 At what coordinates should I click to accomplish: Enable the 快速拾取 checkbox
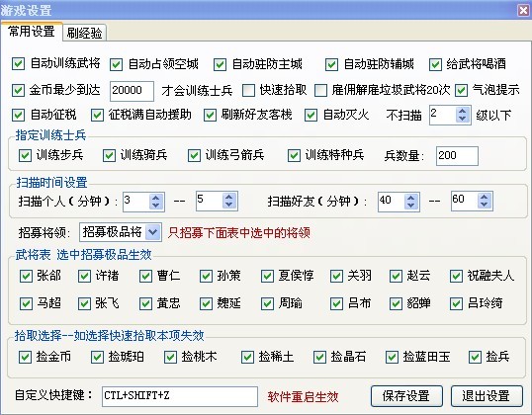(x=249, y=90)
